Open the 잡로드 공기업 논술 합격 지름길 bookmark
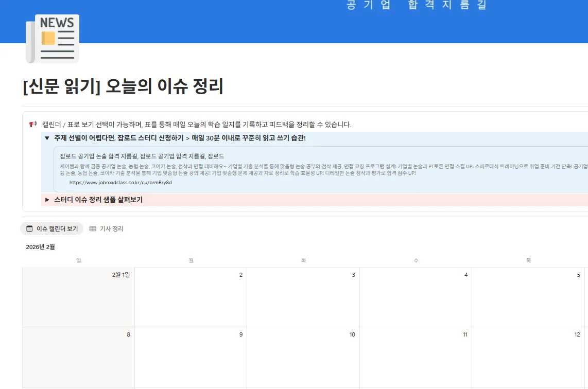 (145, 156)
